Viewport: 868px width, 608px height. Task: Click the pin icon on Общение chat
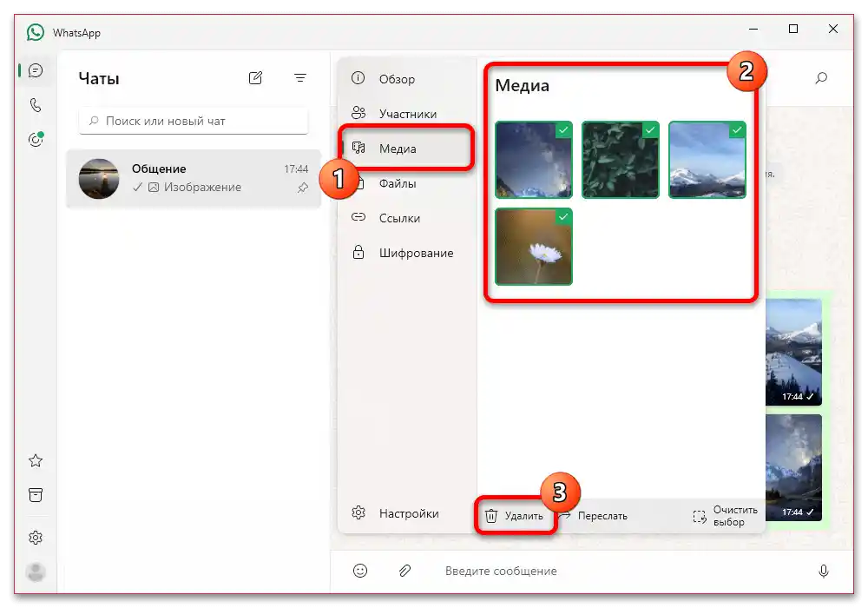[302, 188]
